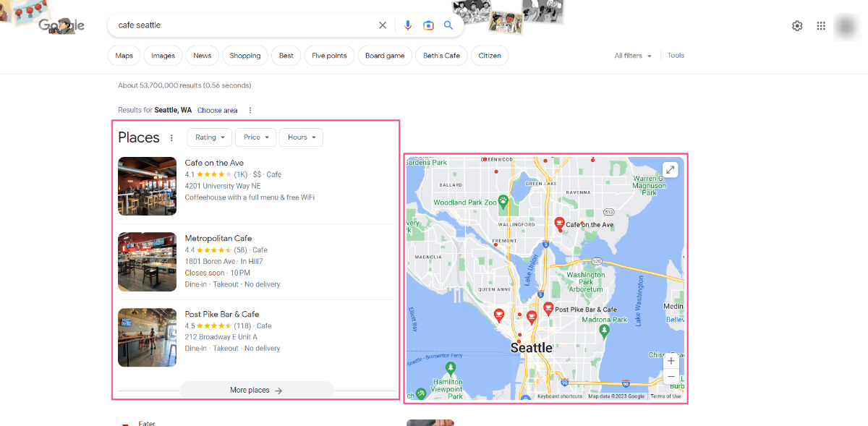Select the Woodland Park Zoo map marker
The width and height of the screenshot is (868, 426).
[502, 202]
